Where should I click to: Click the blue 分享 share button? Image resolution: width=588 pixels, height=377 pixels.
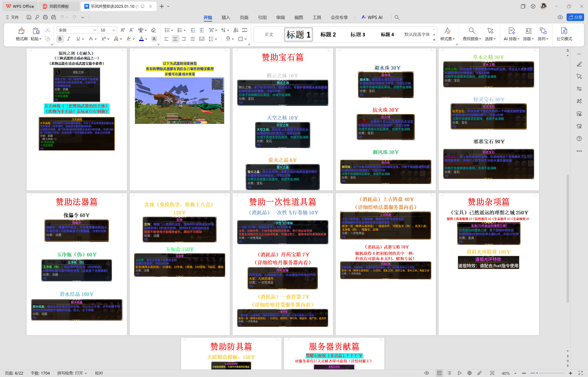(575, 17)
